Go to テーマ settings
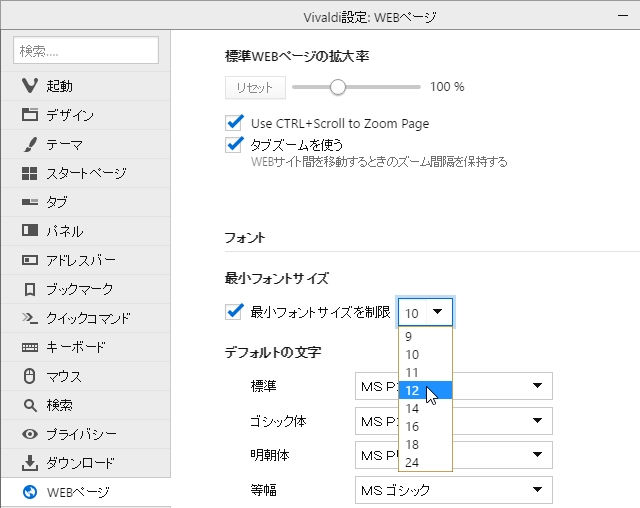The width and height of the screenshot is (640, 508). (86, 144)
